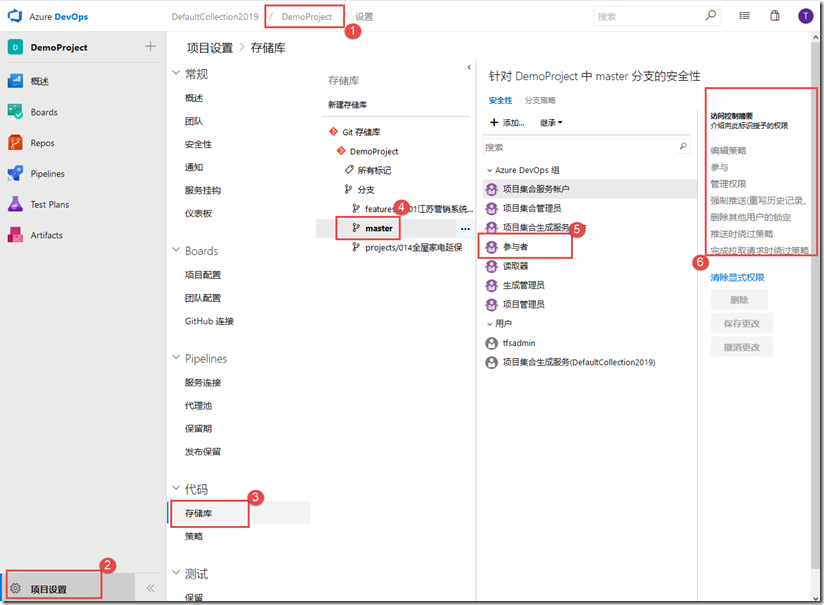Open 服务挂钩 settings page
The image size is (824, 605).
pos(203,190)
